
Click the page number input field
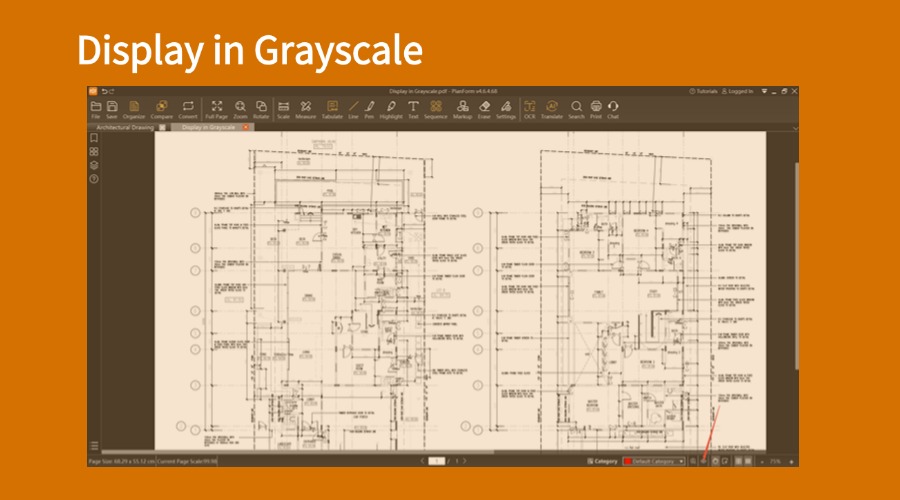(437, 461)
